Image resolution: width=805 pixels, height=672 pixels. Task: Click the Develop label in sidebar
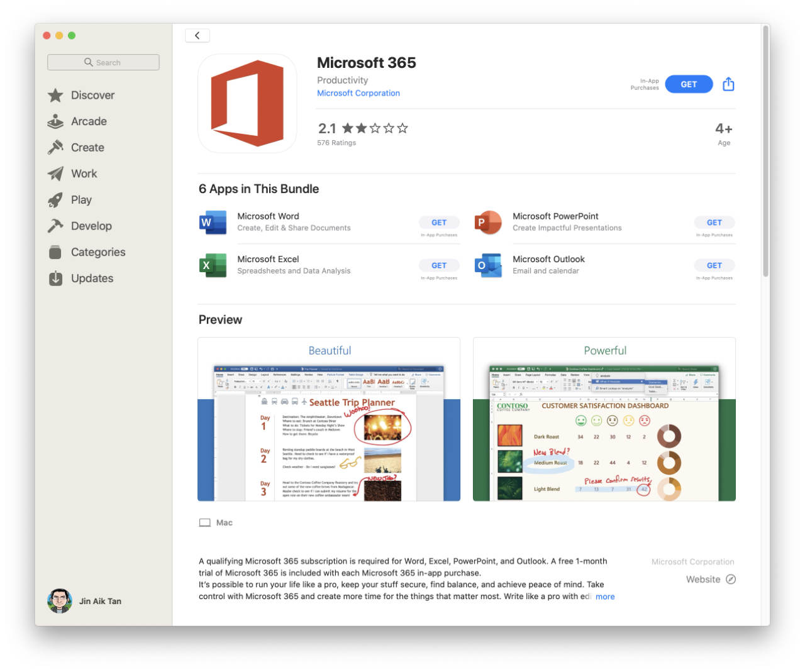pyautogui.click(x=91, y=226)
